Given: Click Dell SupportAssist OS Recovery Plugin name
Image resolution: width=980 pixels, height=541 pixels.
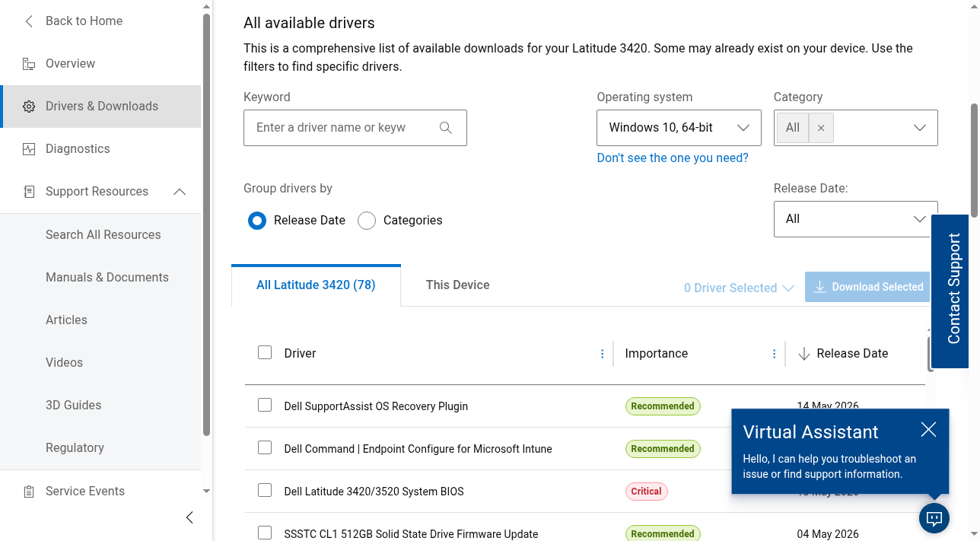Looking at the screenshot, I should [x=376, y=406].
